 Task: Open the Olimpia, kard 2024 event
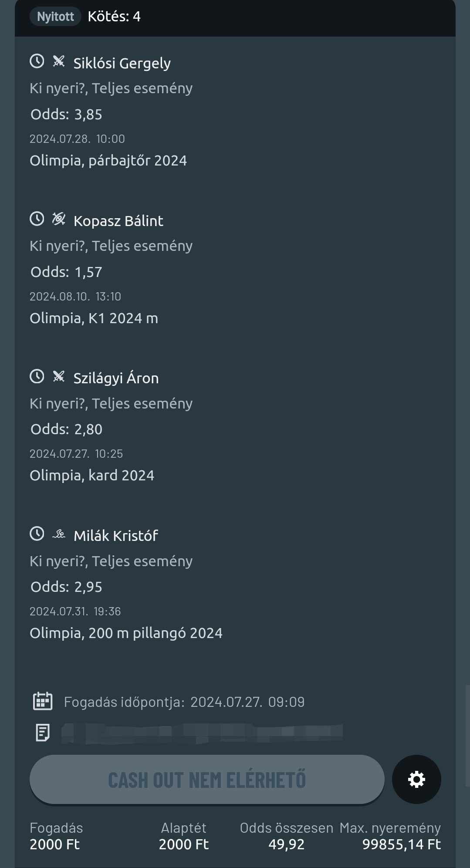pyautogui.click(x=92, y=475)
